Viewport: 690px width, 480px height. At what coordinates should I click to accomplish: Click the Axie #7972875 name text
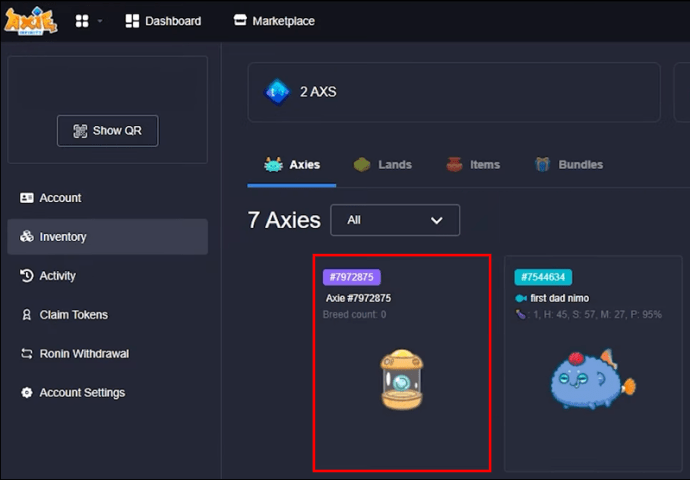(358, 298)
